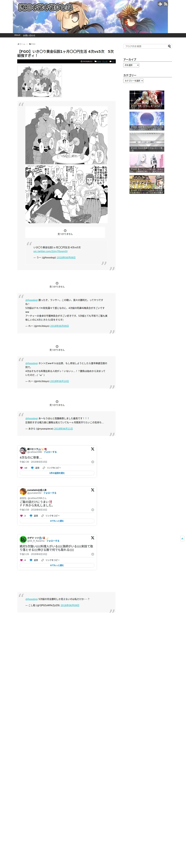
Task: Click the Feedly icon in header banner
Action: point(160,4)
